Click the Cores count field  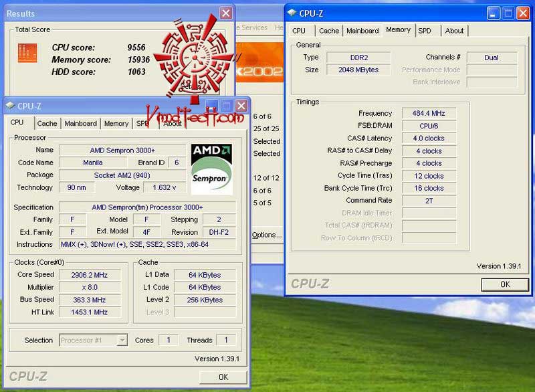[x=169, y=340]
